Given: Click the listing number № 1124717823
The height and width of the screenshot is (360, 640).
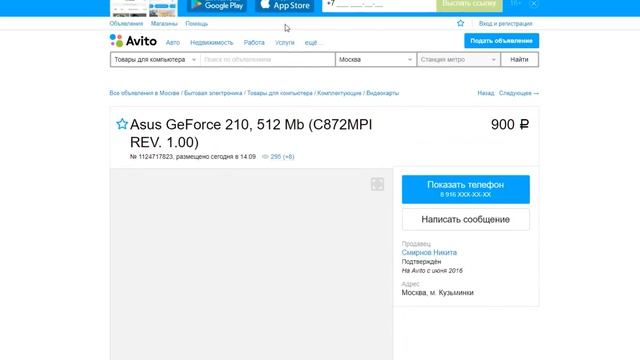Looking at the screenshot, I should pyautogui.click(x=151, y=157).
